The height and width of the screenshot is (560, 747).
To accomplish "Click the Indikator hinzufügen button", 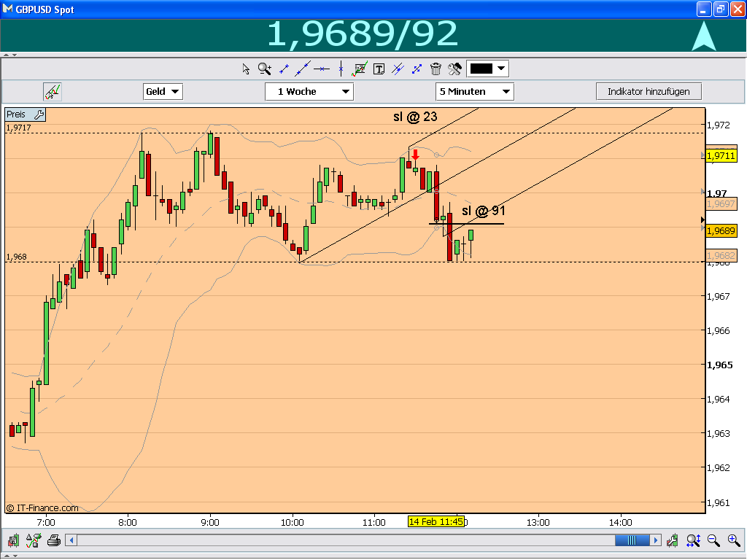I will coord(649,91).
